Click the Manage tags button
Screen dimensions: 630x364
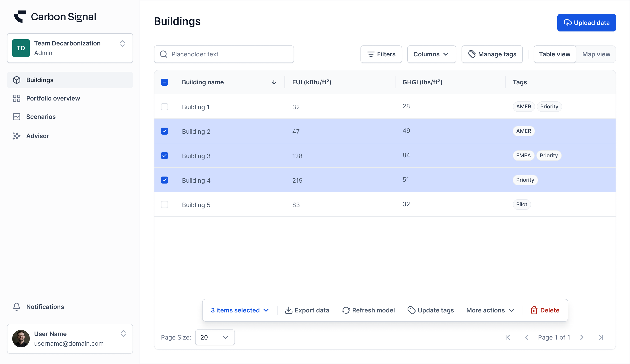pos(492,54)
